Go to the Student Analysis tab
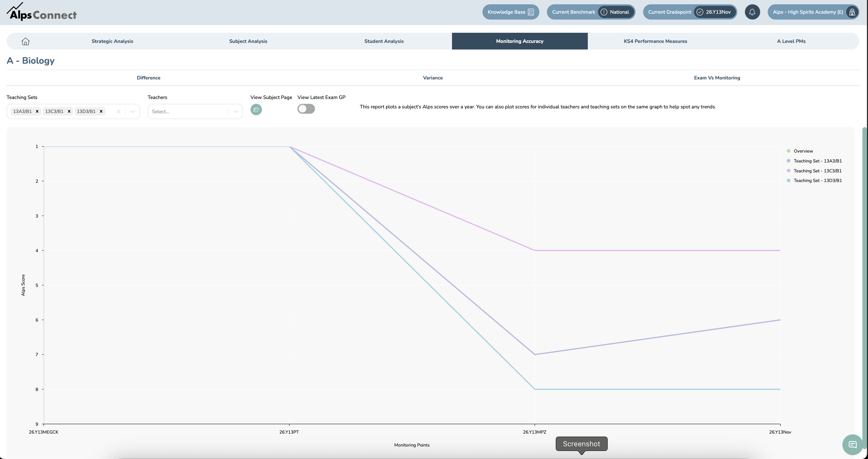Screen dimensions: 868x459 [x=384, y=41]
